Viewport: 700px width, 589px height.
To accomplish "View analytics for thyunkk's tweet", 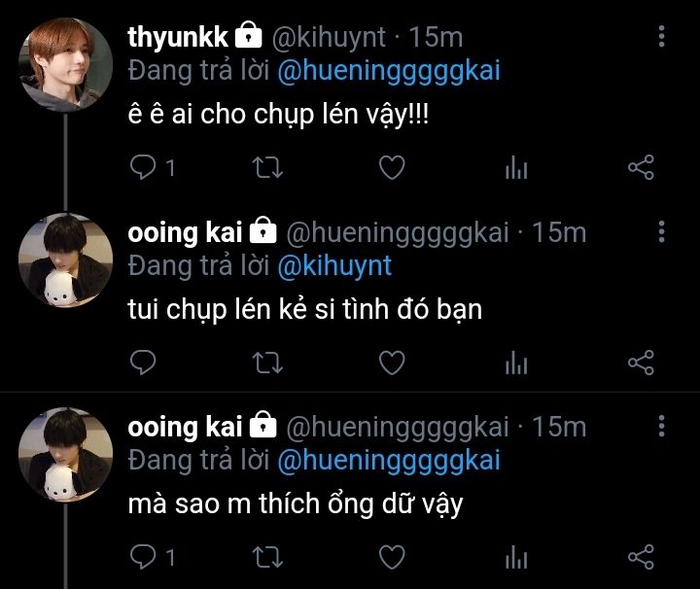I will click(x=516, y=168).
